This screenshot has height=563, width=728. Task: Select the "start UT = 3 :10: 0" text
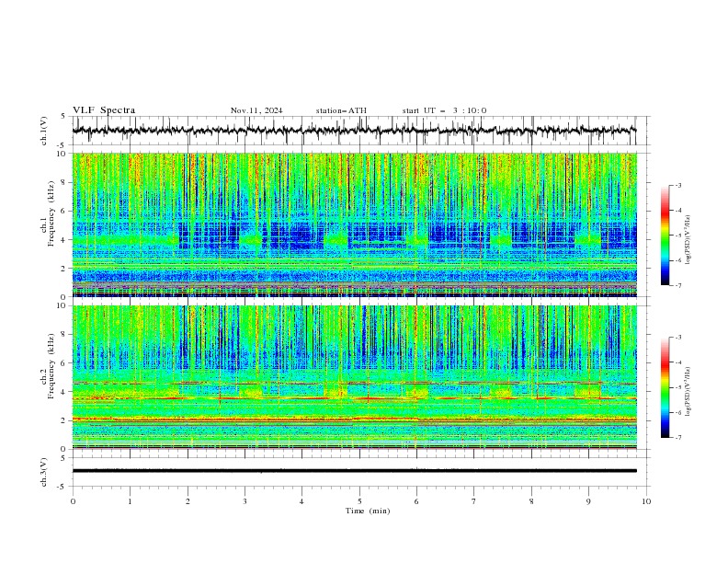point(444,110)
